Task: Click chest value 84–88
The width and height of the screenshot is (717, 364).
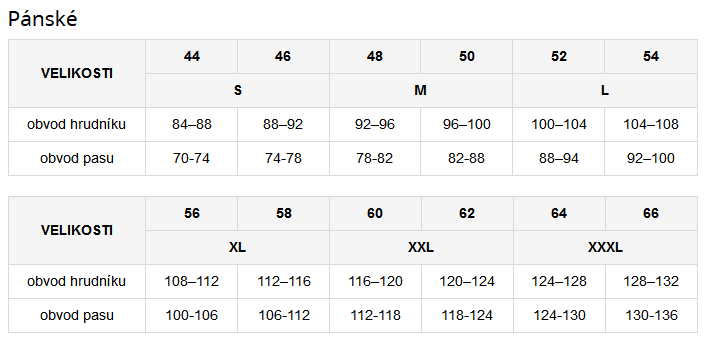Action: (x=192, y=124)
